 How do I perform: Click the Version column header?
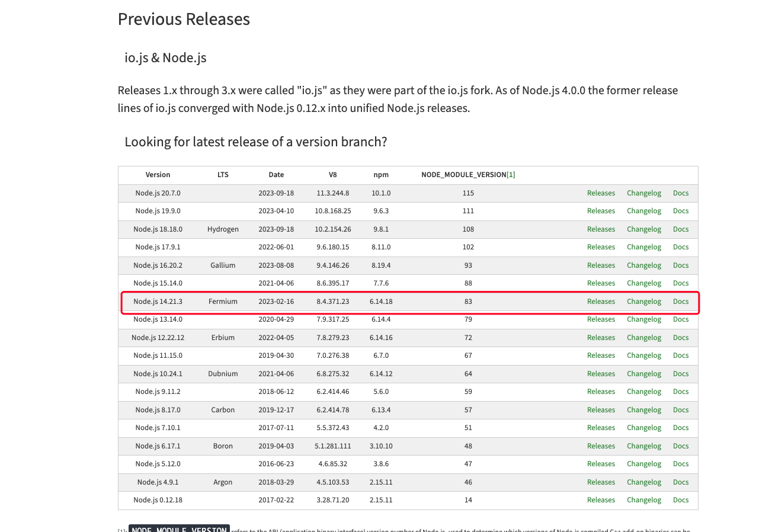coord(158,175)
